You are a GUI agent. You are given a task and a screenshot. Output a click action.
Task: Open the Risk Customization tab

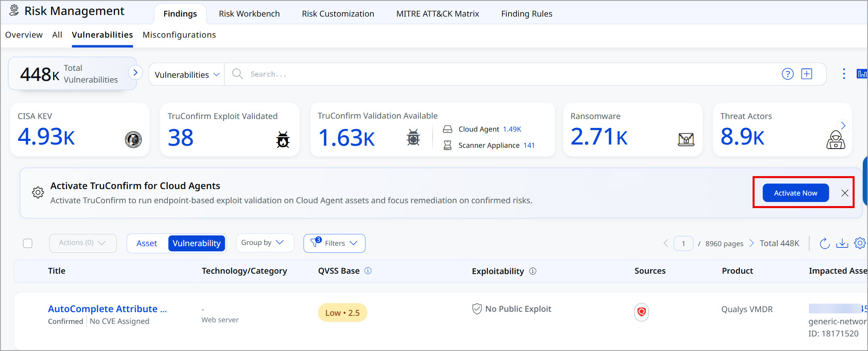coord(338,14)
